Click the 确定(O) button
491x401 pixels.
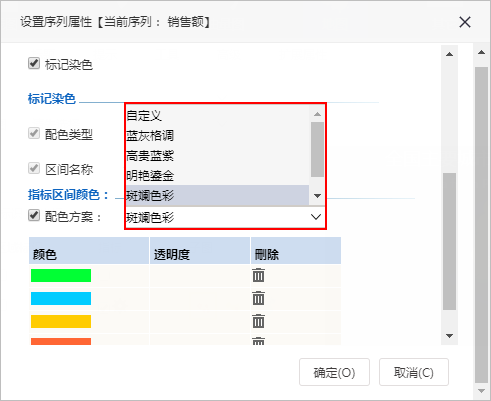click(334, 372)
